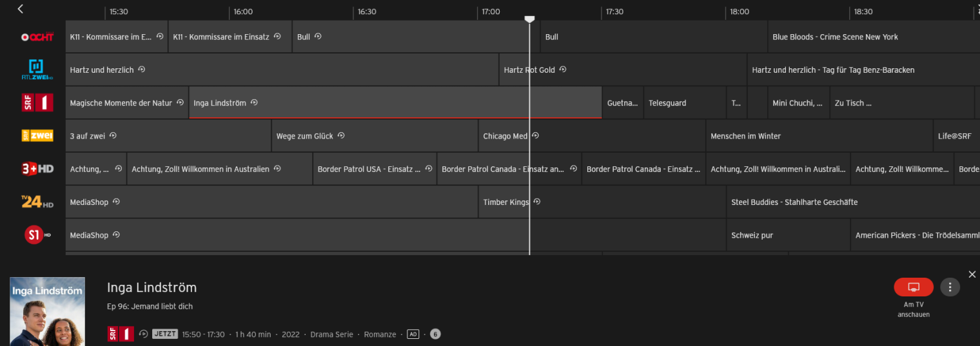Click the replay icon next to Inga Lindström in the grid
Image resolution: width=980 pixels, height=346 pixels.
(x=254, y=102)
